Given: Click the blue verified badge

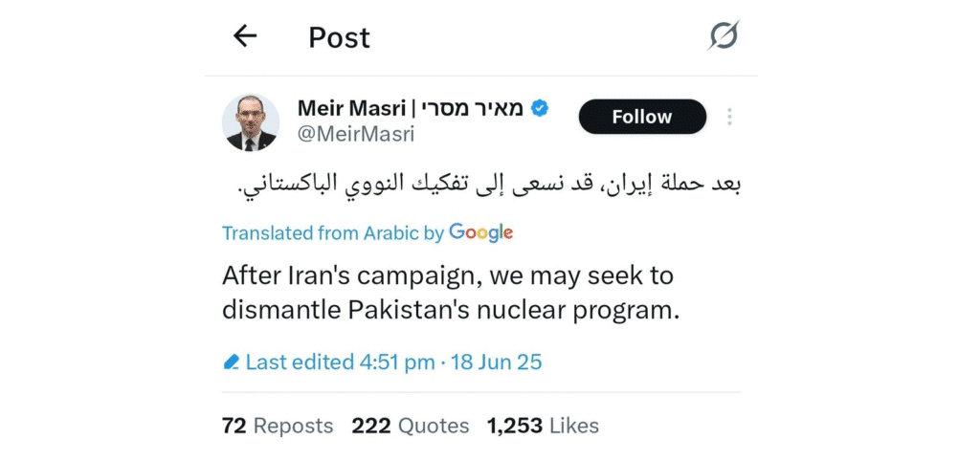Looking at the screenshot, I should point(540,108).
